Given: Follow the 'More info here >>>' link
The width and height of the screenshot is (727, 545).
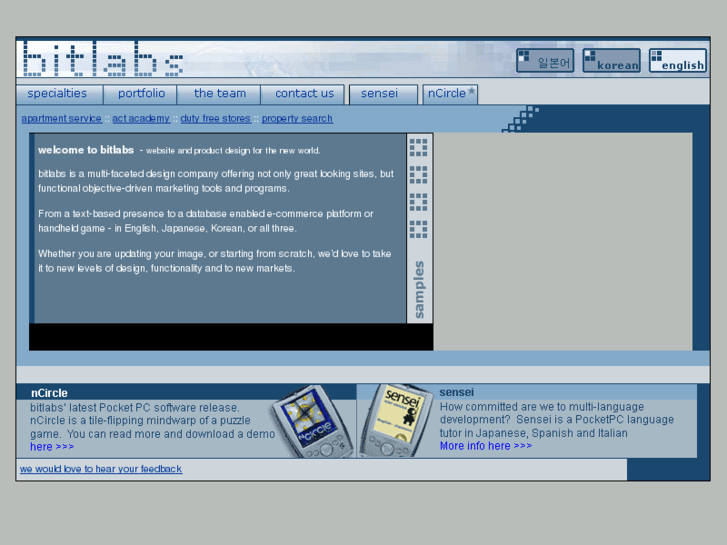Looking at the screenshot, I should point(486,446).
